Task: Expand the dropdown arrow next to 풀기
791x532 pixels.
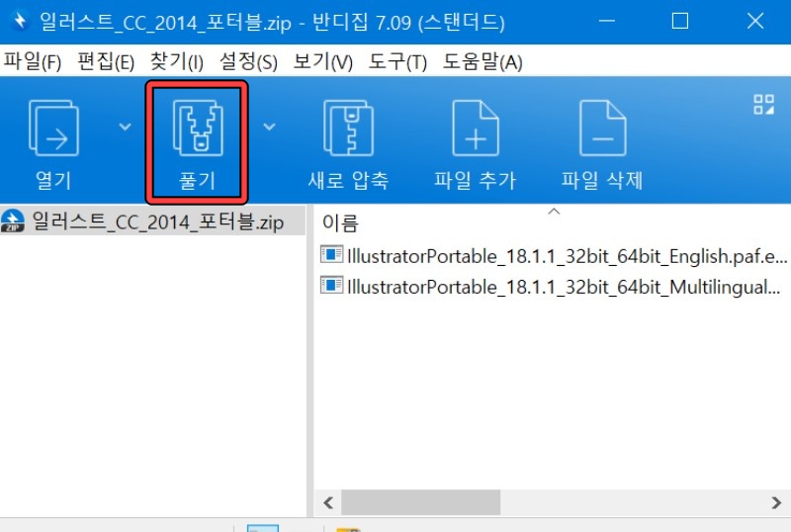Action: [269, 127]
